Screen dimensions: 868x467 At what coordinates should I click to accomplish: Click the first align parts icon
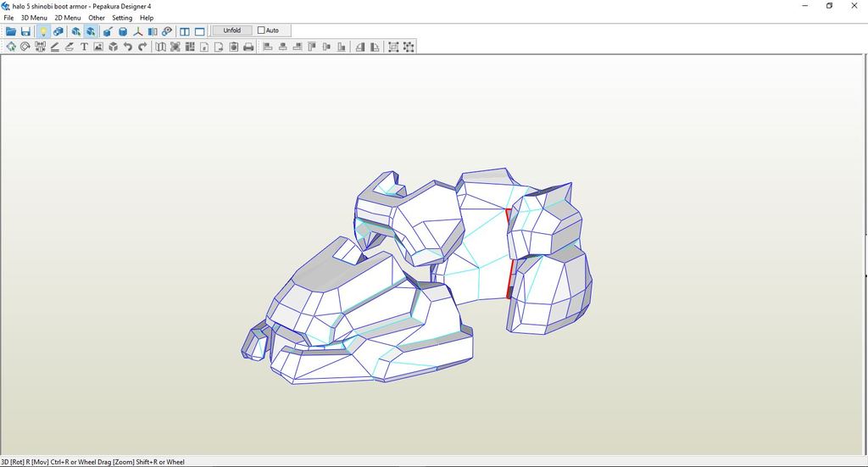(268, 47)
